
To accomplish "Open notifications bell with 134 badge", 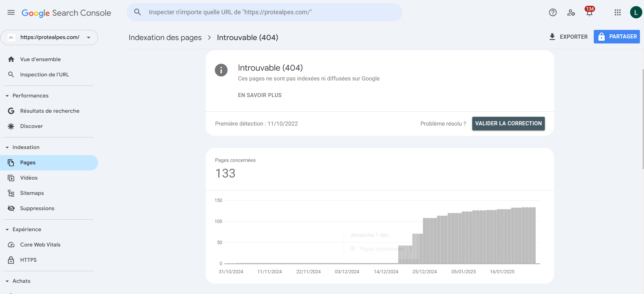I will tap(589, 13).
